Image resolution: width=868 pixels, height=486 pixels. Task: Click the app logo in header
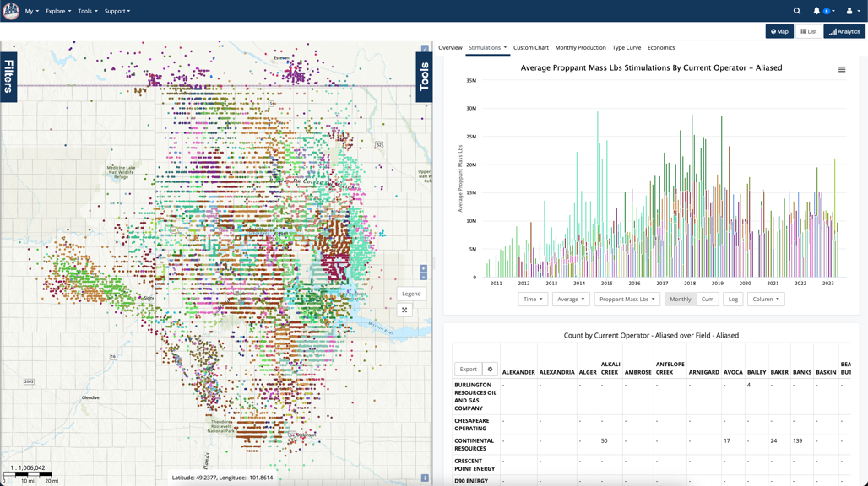click(11, 11)
